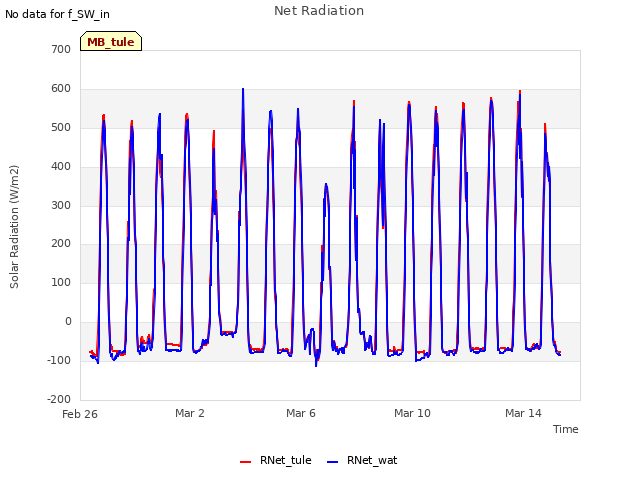Screen dimensions: 640x480
Task: Click the Time axis title
Action: click(x=566, y=429)
